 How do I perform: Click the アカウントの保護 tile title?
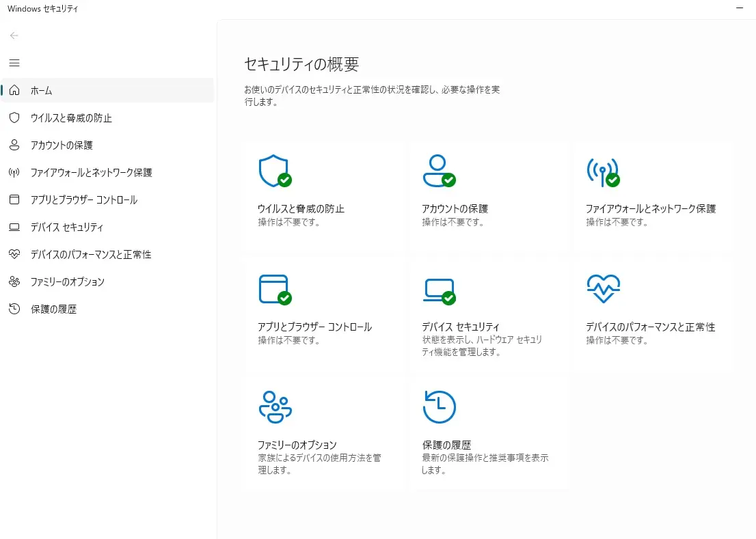[455, 208]
